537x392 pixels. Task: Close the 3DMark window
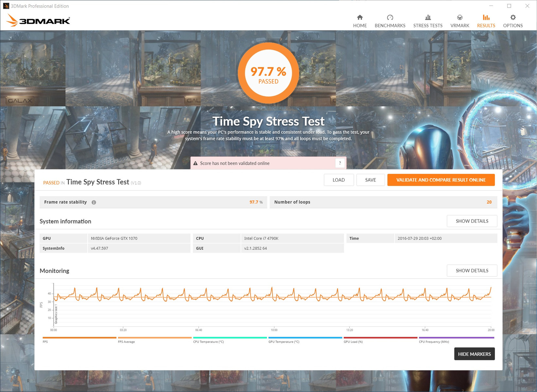527,6
